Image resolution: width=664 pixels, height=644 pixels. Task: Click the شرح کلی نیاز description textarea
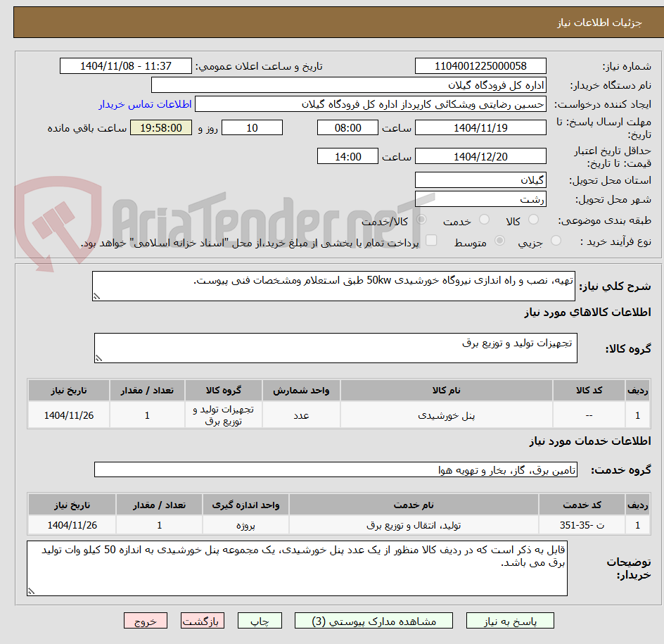click(x=333, y=286)
